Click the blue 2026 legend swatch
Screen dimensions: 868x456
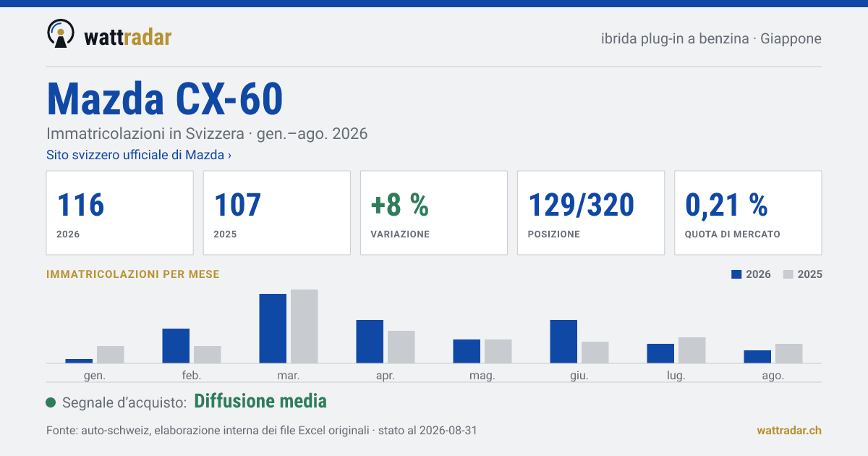pyautogui.click(x=737, y=274)
